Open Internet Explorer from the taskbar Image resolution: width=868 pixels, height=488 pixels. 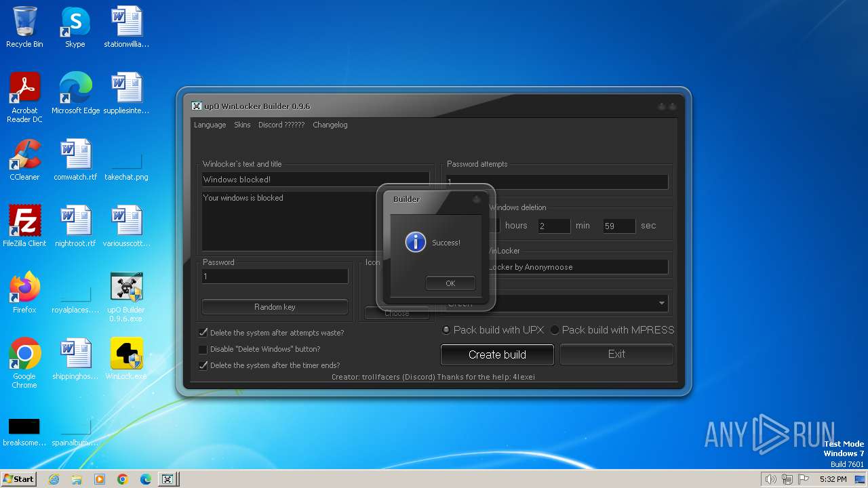(54, 479)
